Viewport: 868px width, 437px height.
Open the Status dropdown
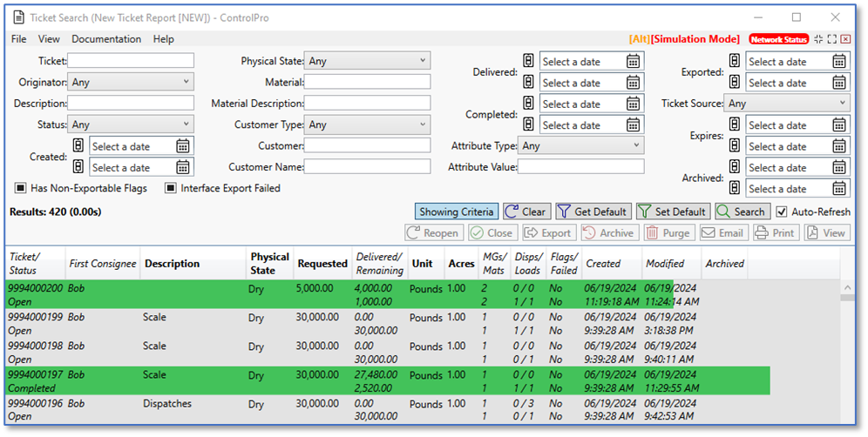(x=132, y=124)
